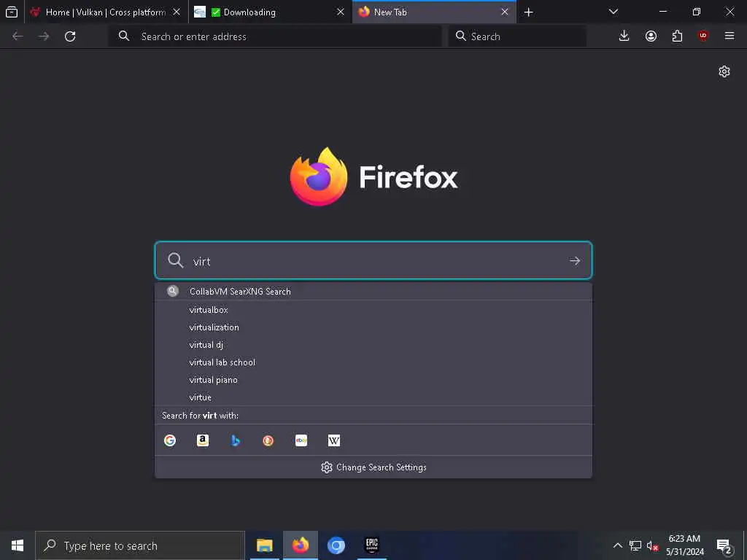Choose CollabVM SearXNG Search entry

click(373, 292)
